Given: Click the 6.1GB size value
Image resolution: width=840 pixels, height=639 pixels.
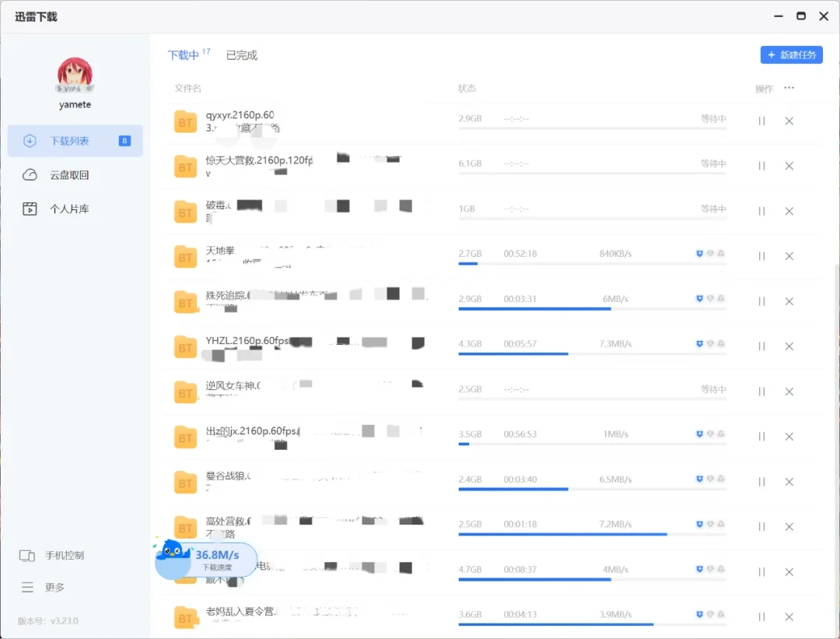Looking at the screenshot, I should 470,163.
